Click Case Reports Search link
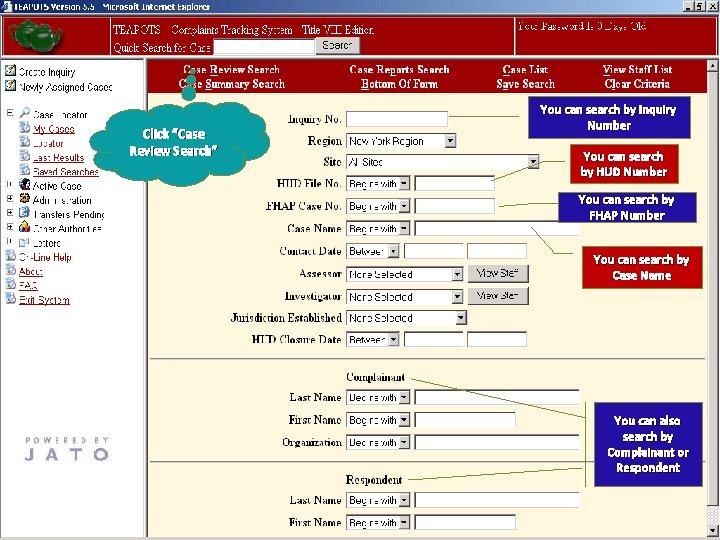 click(x=399, y=69)
